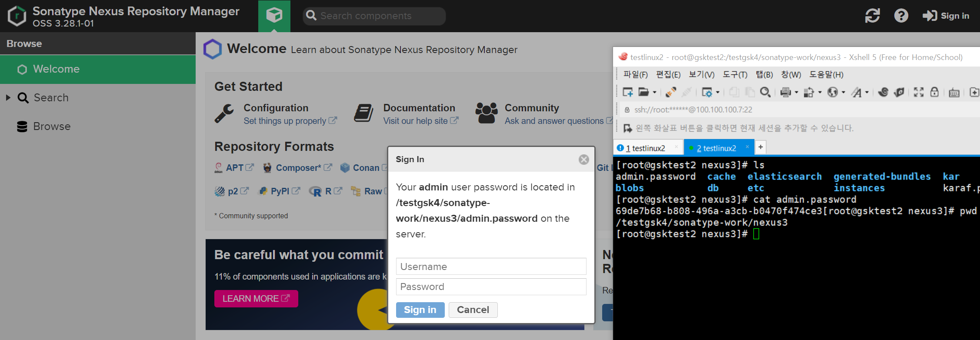Expand the Search node arrow in sidebar
Image resolution: width=980 pixels, height=340 pixels.
point(8,97)
